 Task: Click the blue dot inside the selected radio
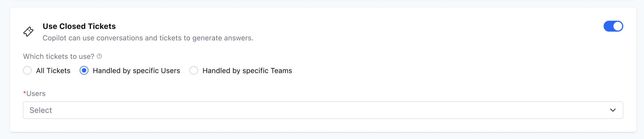(84, 71)
